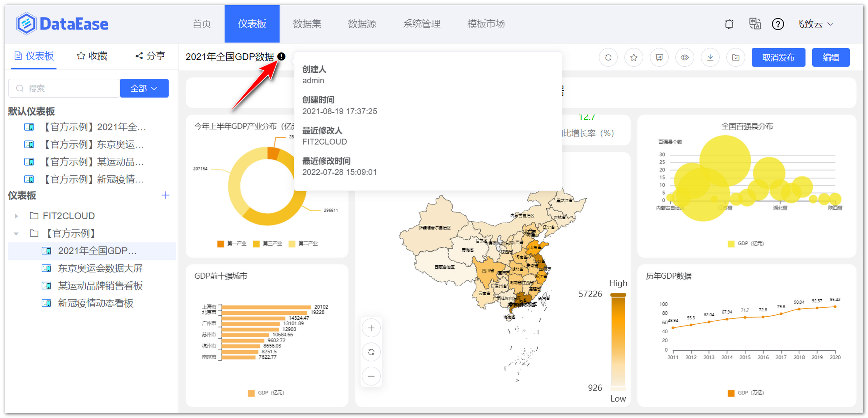Click the 编辑 button
The image size is (868, 418).
point(831,58)
